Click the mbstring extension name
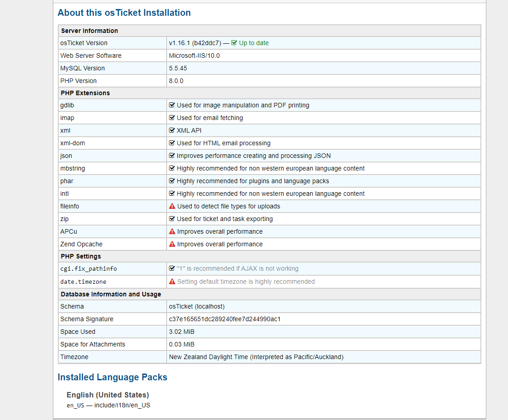 point(73,168)
